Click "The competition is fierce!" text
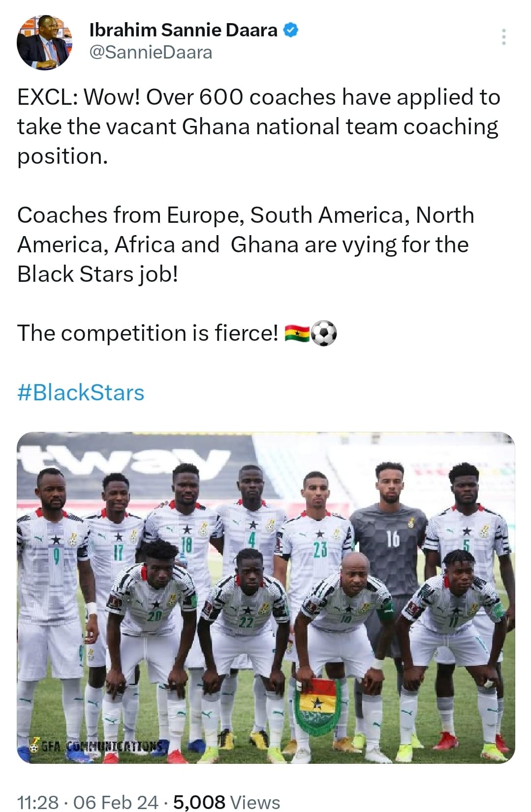The image size is (531, 812). 148,333
